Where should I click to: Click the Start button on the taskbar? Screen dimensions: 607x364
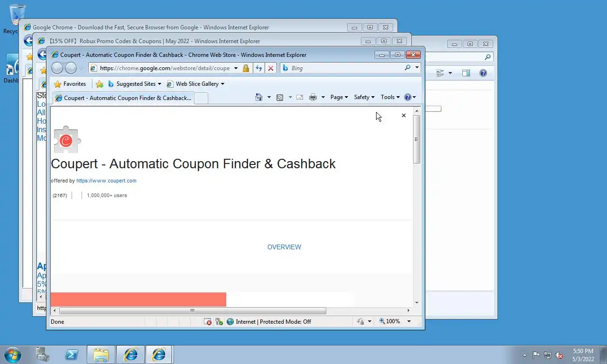12,355
